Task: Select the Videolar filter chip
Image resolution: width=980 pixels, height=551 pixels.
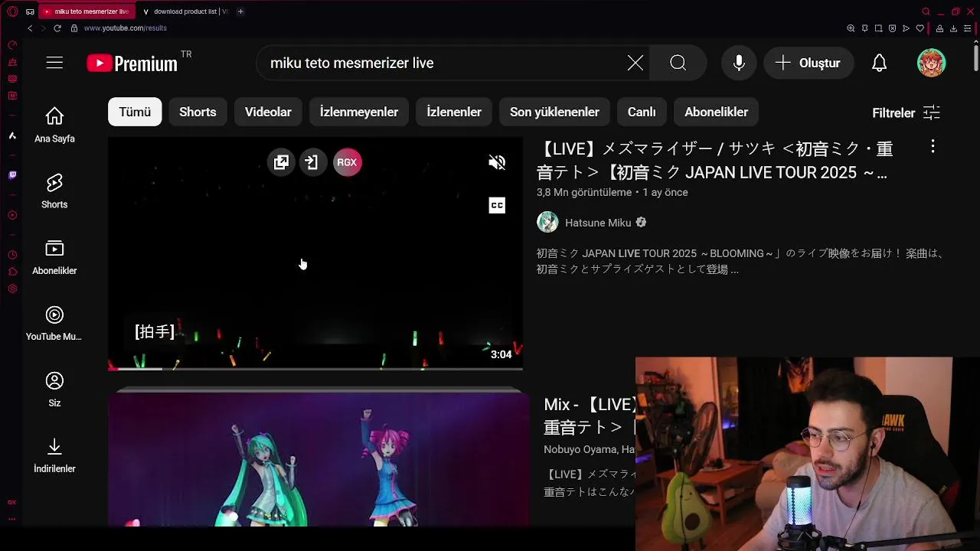Action: [x=268, y=112]
